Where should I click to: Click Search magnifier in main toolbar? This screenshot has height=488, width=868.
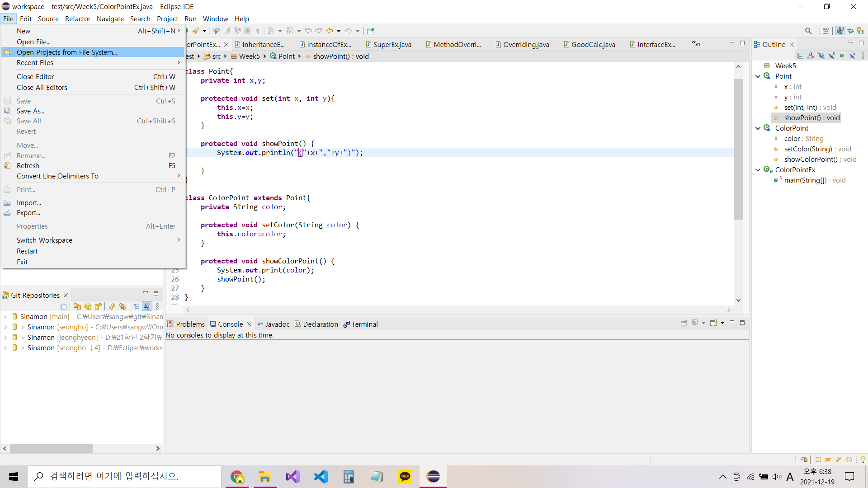(808, 31)
